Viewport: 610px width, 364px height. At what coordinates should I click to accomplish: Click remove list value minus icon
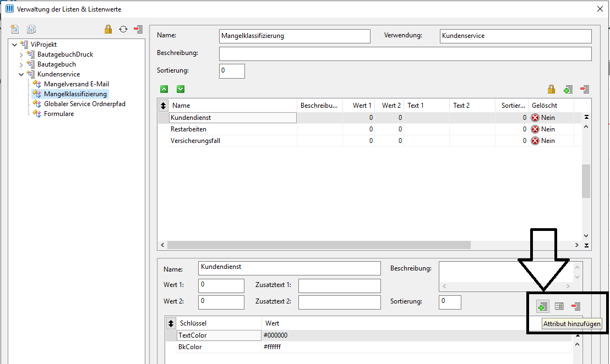click(x=585, y=89)
